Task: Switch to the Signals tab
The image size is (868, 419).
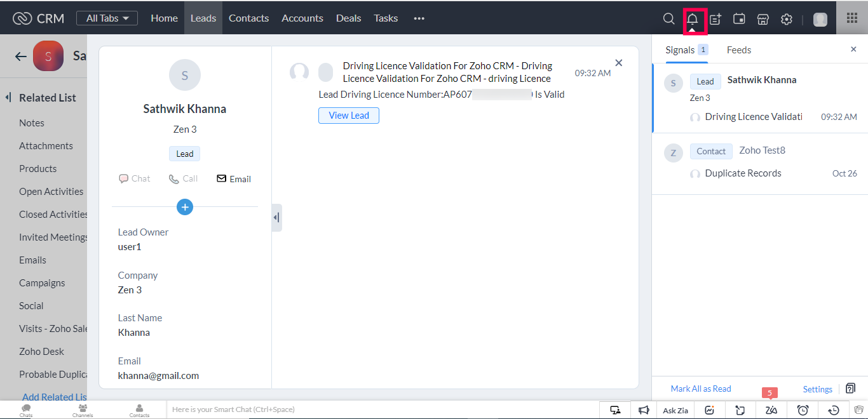Action: point(686,50)
